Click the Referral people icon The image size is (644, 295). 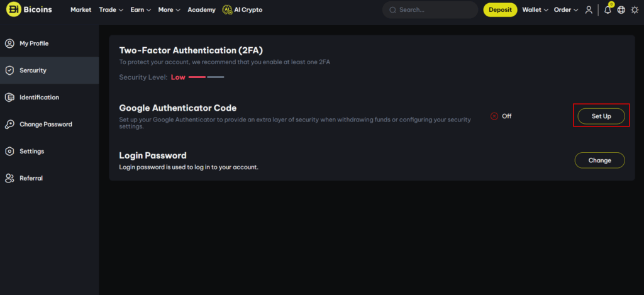(x=9, y=178)
